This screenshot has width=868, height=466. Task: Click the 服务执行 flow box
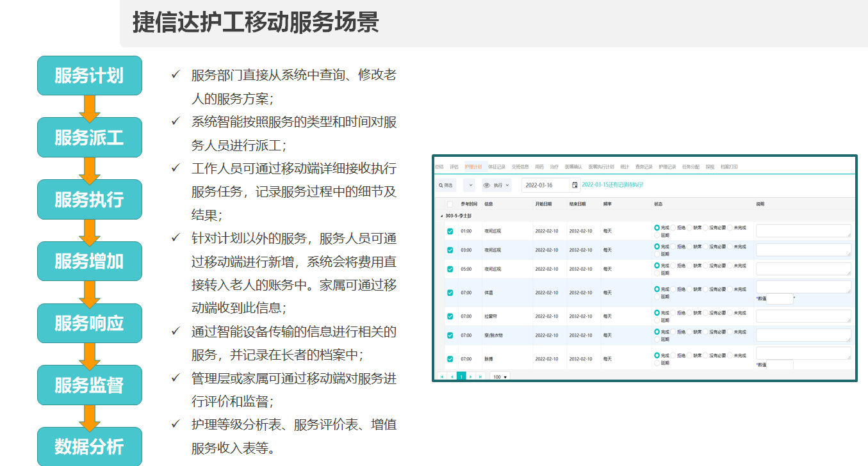tap(90, 199)
